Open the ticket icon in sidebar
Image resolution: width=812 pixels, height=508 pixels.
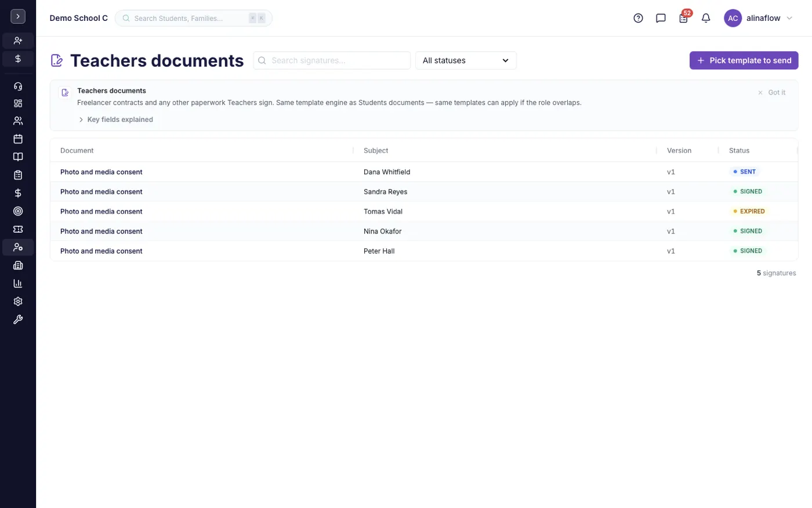pyautogui.click(x=18, y=229)
